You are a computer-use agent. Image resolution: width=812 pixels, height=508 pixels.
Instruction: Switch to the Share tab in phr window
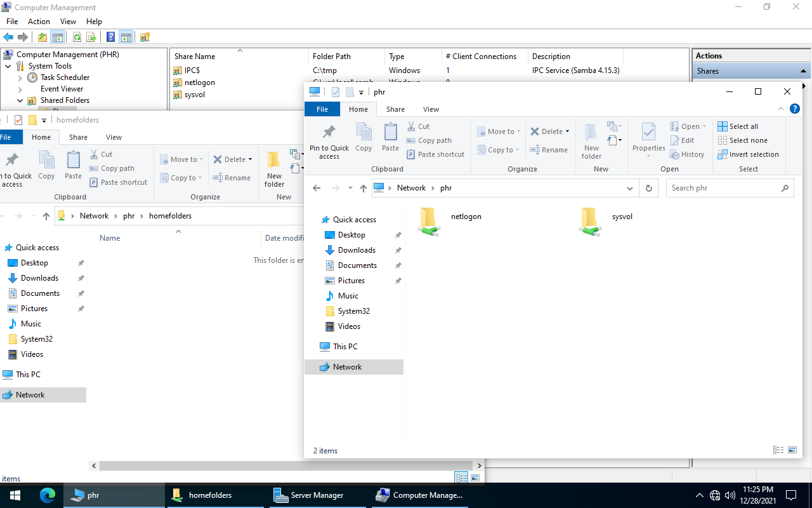[x=395, y=109]
